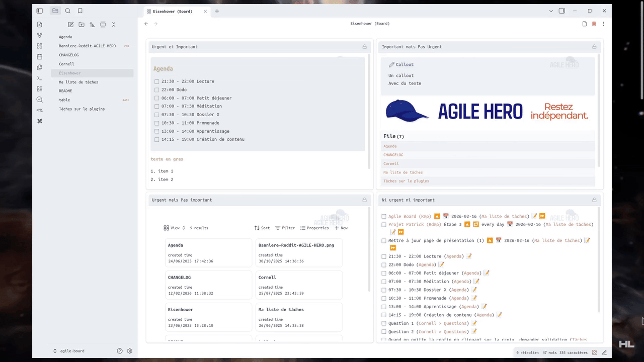
Task: Open the more options three-dot menu
Action: click(603, 24)
